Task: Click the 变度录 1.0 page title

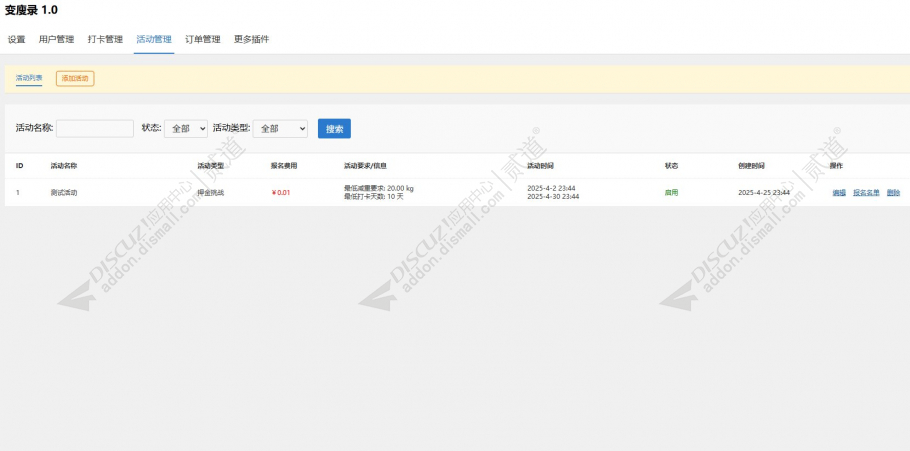Action: pyautogui.click(x=31, y=10)
